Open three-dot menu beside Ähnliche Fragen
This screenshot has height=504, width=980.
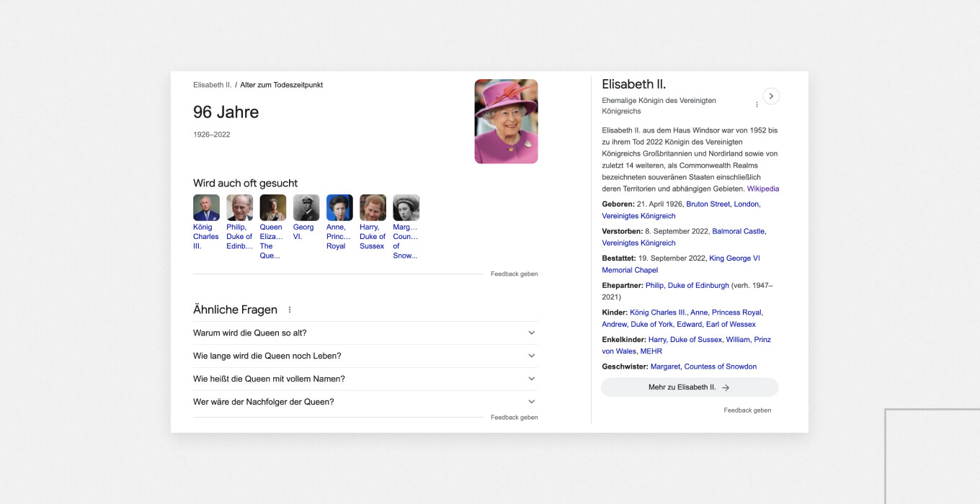click(x=290, y=310)
